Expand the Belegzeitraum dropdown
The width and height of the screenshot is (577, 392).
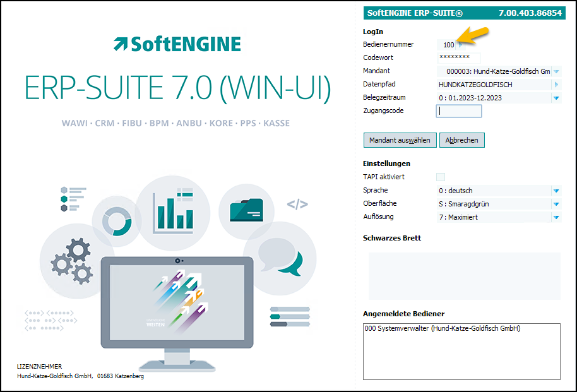[556, 98]
